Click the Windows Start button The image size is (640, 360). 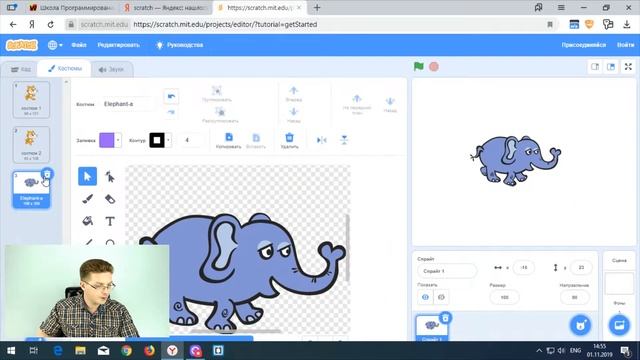point(11,351)
